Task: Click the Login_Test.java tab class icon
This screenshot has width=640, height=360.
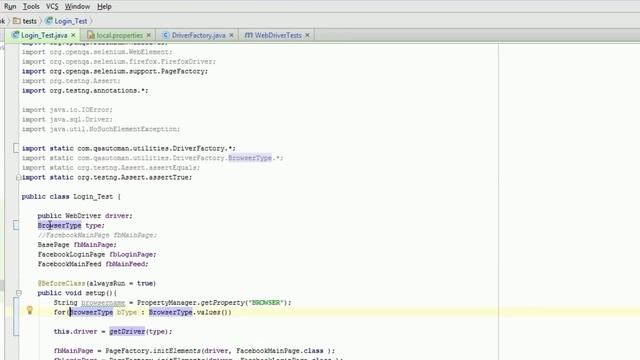Action: [x=16, y=35]
